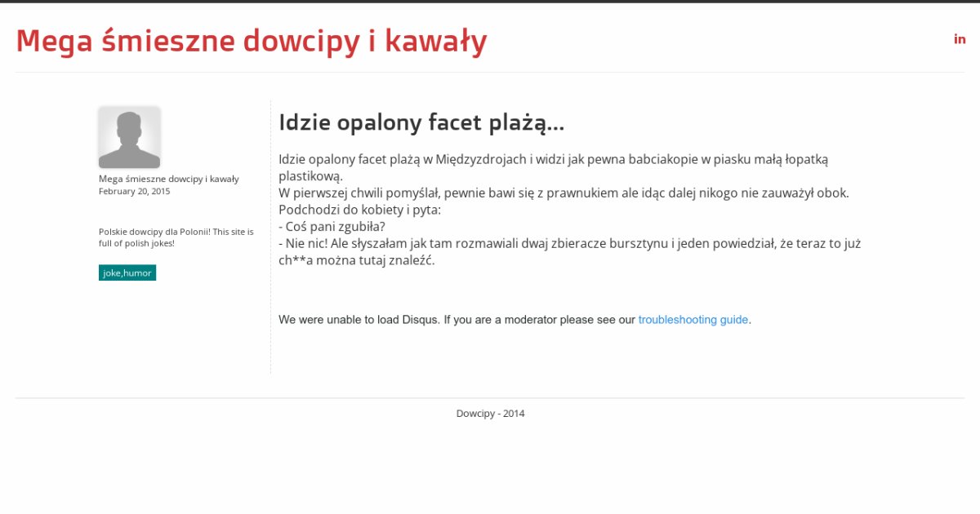The width and height of the screenshot is (980, 514).
Task: Follow the 'troubleshooting guide' link
Action: (693, 320)
